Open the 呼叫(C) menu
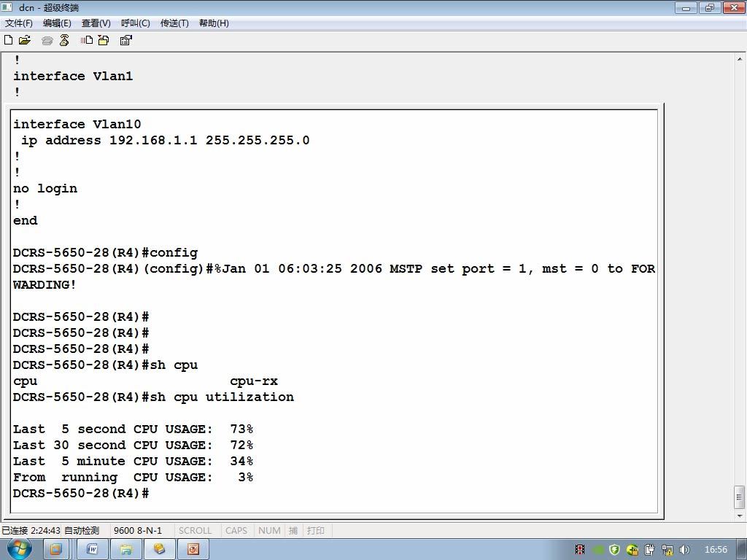747x560 pixels. coord(135,23)
